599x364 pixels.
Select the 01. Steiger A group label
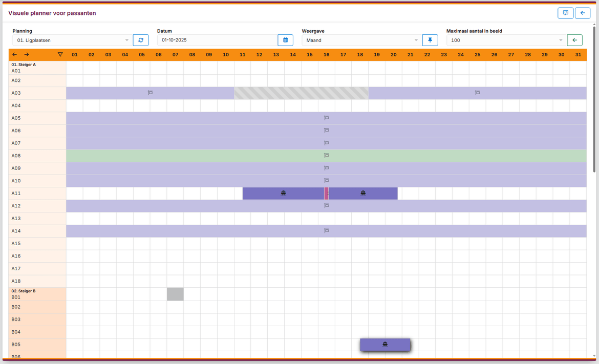coord(24,65)
